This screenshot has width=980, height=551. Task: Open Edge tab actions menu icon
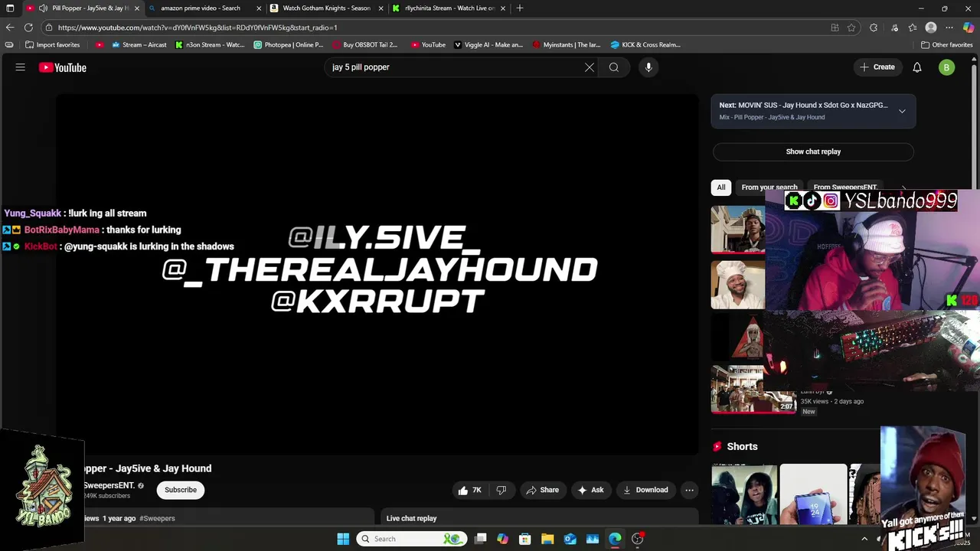click(10, 8)
